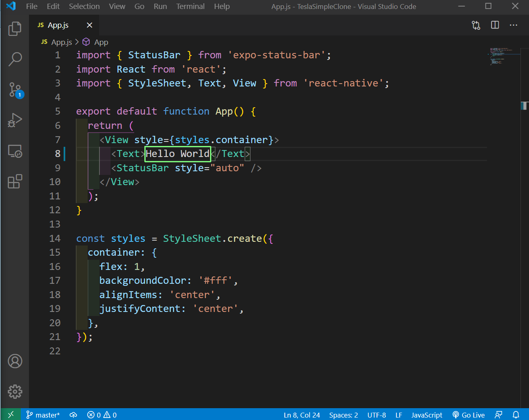Synchronize changes via cloud publish icon
This screenshot has width=529, height=420.
coord(73,415)
